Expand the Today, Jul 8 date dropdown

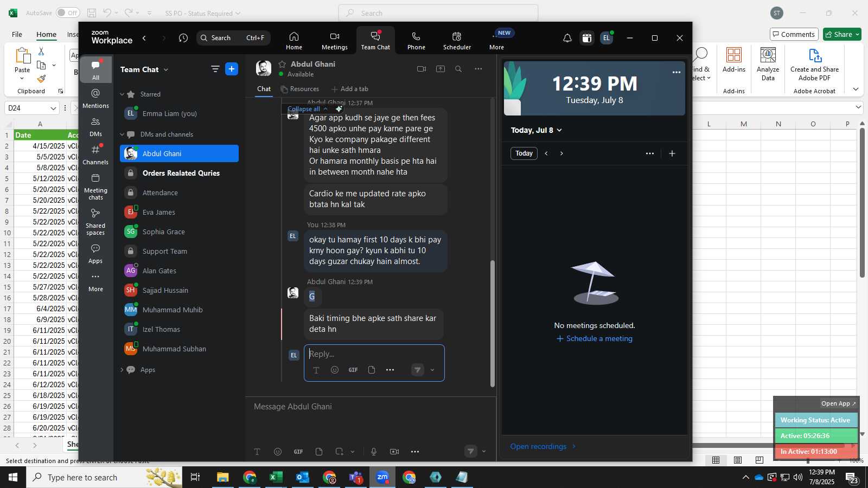click(536, 130)
